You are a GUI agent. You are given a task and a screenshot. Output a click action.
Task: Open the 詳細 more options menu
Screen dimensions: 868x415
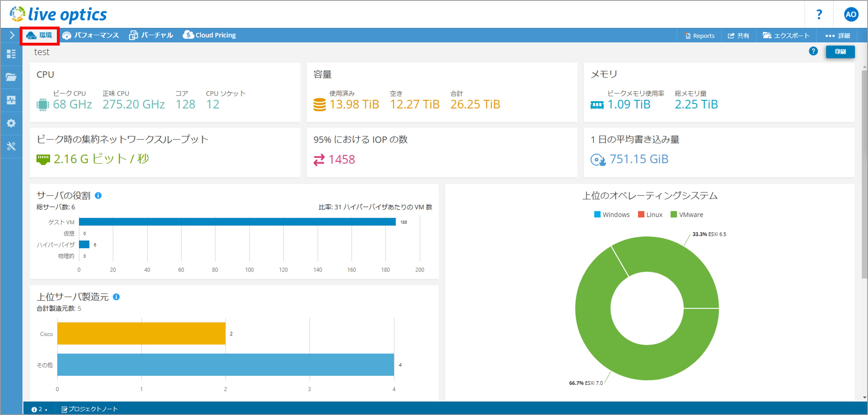[x=837, y=36]
